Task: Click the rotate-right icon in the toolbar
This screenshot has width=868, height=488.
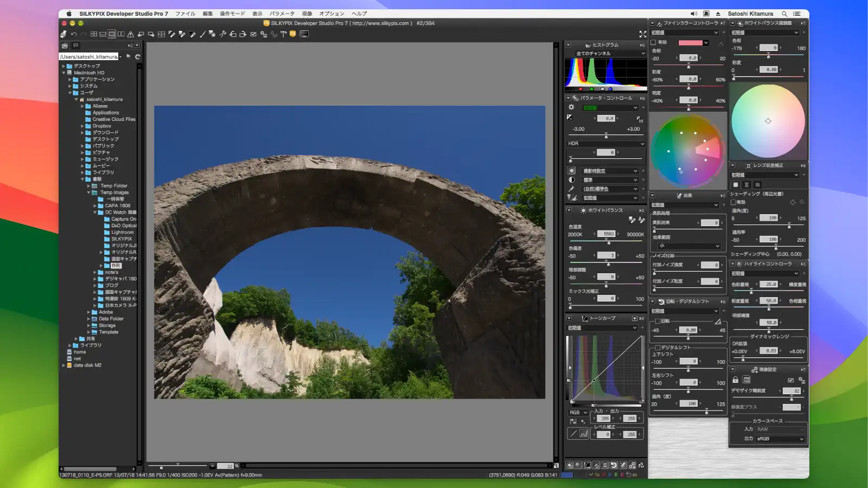Action: (x=244, y=34)
